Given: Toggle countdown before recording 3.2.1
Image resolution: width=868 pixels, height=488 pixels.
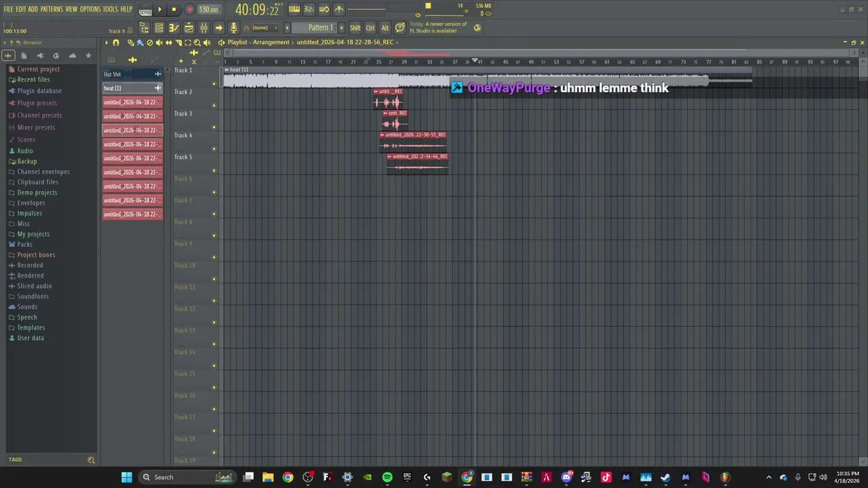Looking at the screenshot, I should 309,9.
